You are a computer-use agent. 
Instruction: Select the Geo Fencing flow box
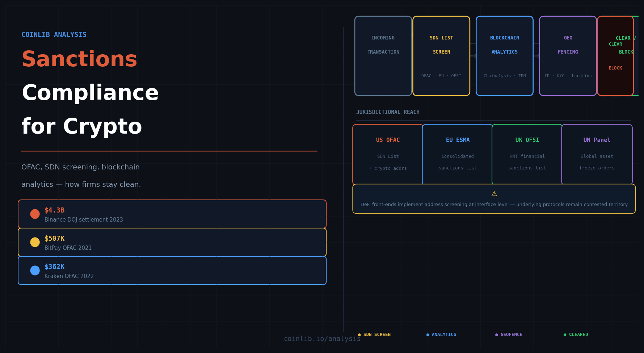click(568, 56)
